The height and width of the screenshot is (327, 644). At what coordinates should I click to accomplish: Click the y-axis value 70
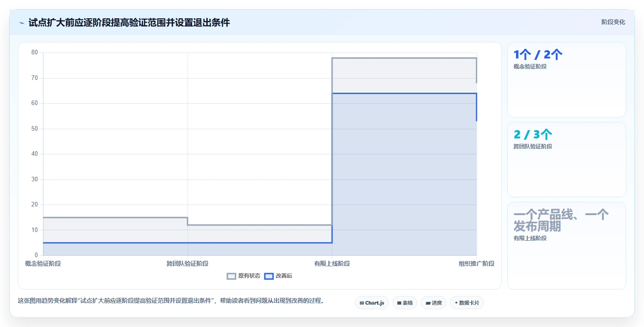(35, 78)
